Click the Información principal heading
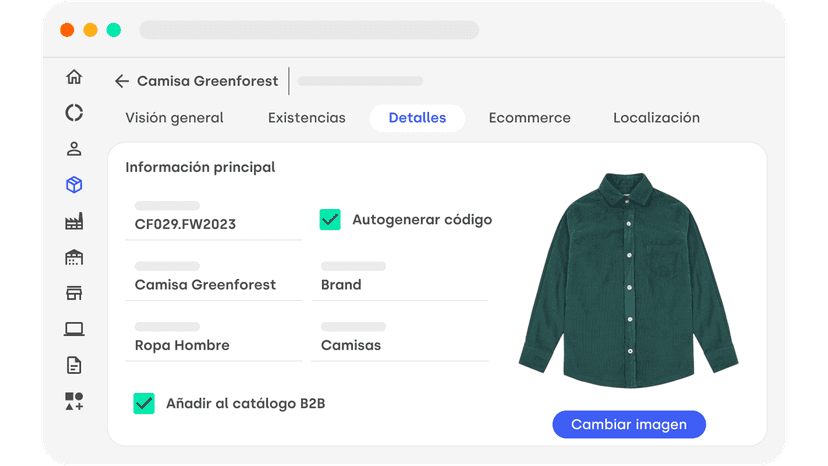Screen dimensions: 828x466 coord(200,167)
